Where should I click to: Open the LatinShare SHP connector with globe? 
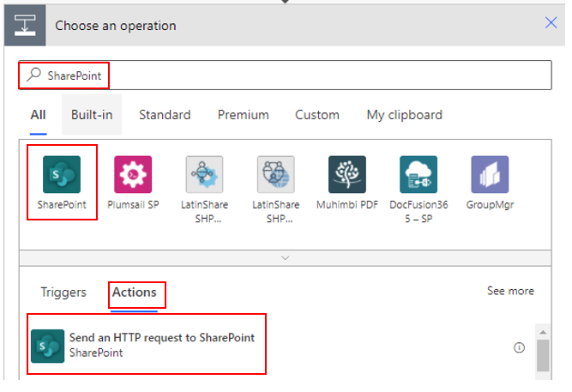pos(276,174)
